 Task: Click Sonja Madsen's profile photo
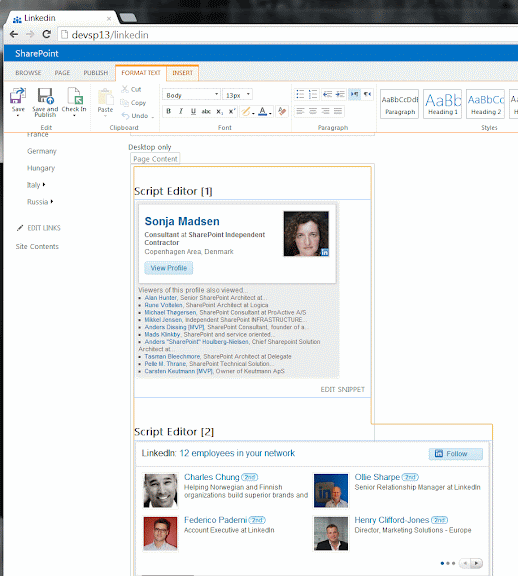[x=306, y=234]
